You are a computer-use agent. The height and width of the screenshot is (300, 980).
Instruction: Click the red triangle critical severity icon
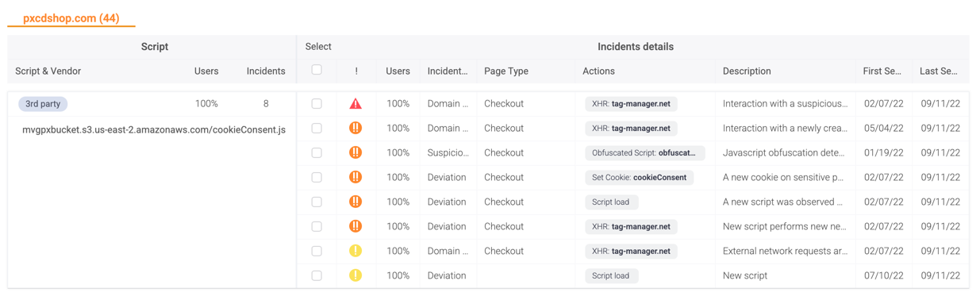click(x=355, y=103)
